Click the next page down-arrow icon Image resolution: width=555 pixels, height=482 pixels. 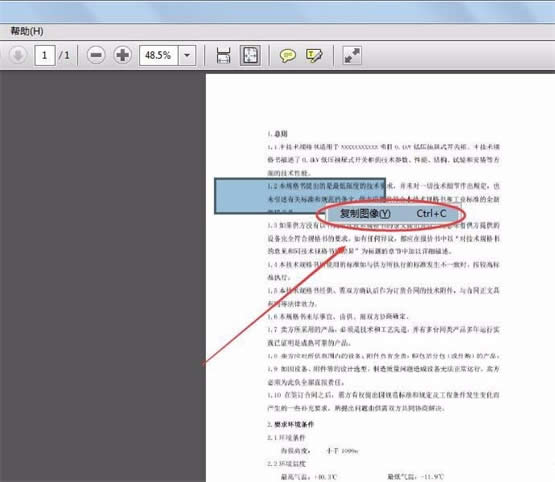(x=18, y=55)
